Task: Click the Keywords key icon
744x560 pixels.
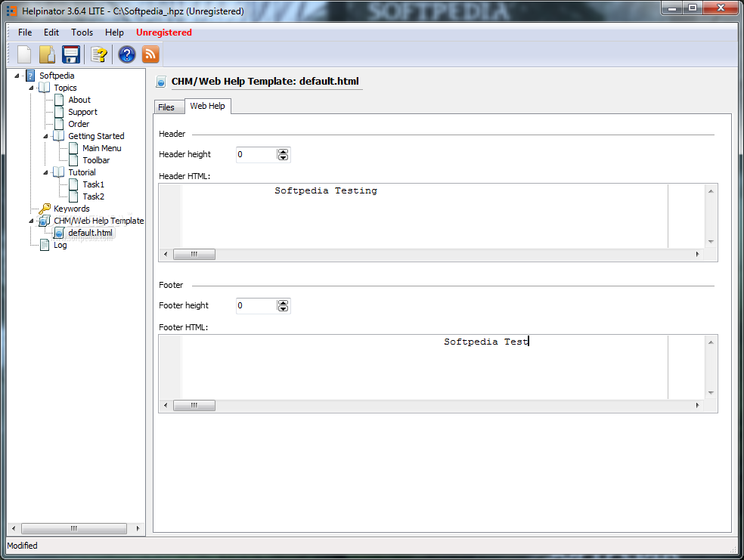Action: (45, 209)
